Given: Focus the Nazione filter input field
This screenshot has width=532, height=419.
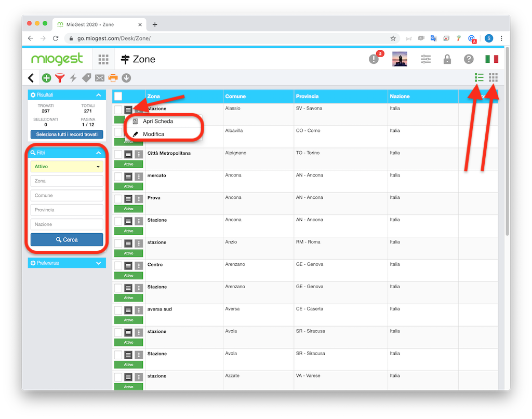Looking at the screenshot, I should [67, 224].
